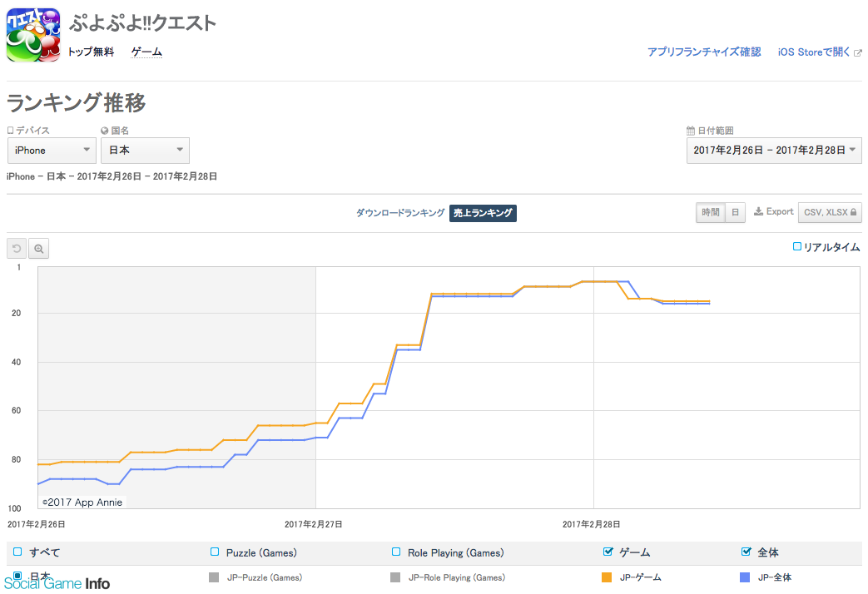Open the iPhone device dropdown

tap(52, 151)
